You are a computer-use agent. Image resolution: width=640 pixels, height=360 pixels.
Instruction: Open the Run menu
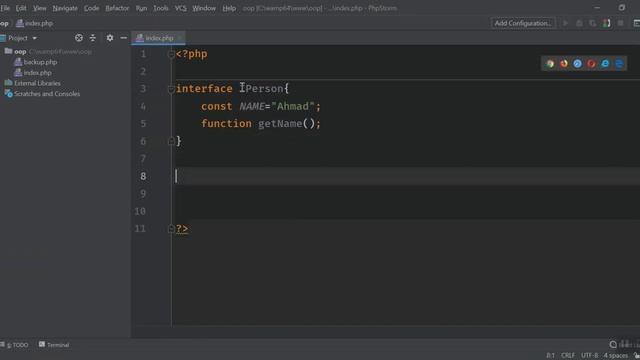tap(141, 8)
